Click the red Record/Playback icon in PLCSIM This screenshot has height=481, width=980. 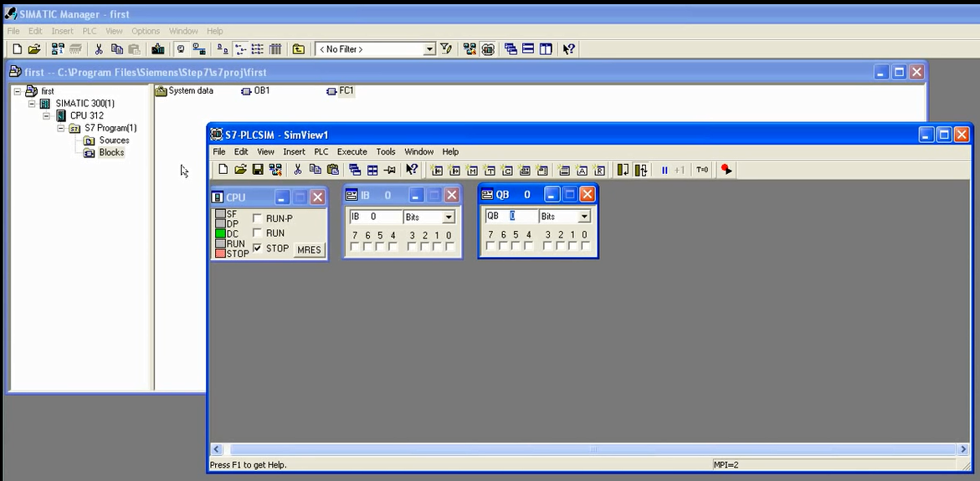click(726, 169)
